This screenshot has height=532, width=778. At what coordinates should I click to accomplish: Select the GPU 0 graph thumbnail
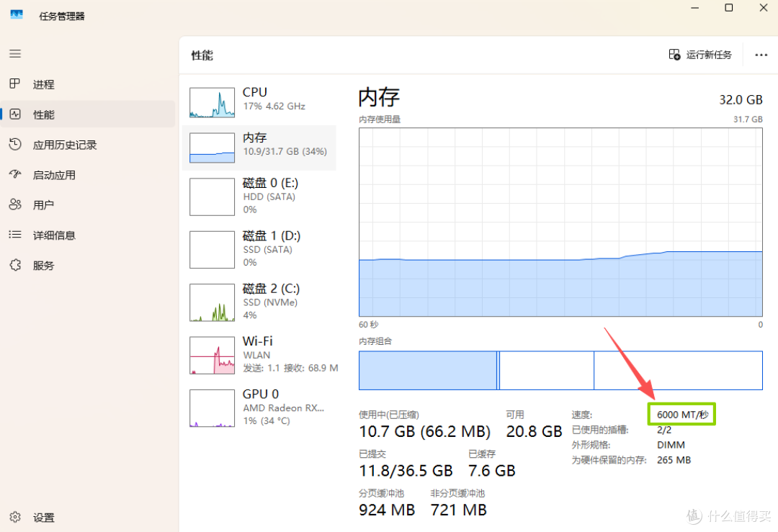point(212,408)
